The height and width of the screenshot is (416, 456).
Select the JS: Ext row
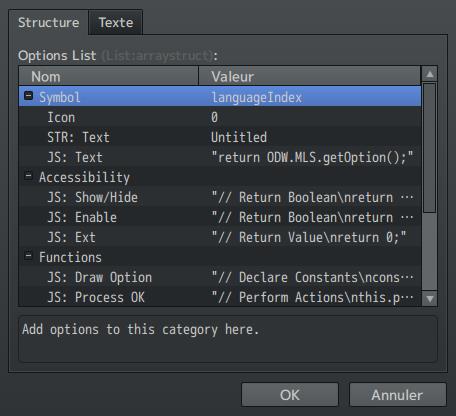point(220,237)
